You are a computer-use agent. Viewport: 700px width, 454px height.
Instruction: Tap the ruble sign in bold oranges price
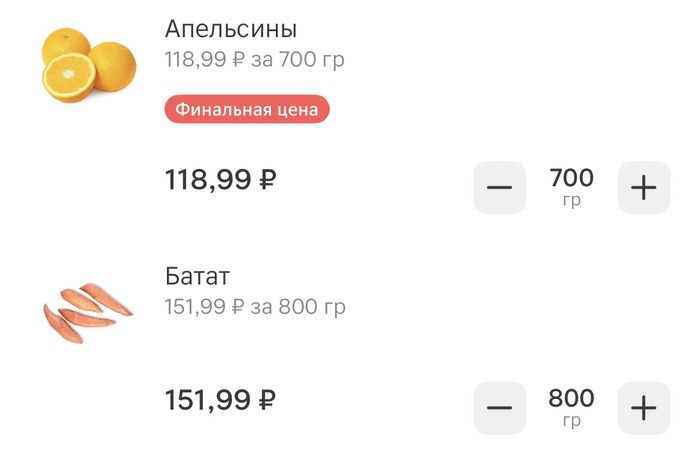coord(267,180)
